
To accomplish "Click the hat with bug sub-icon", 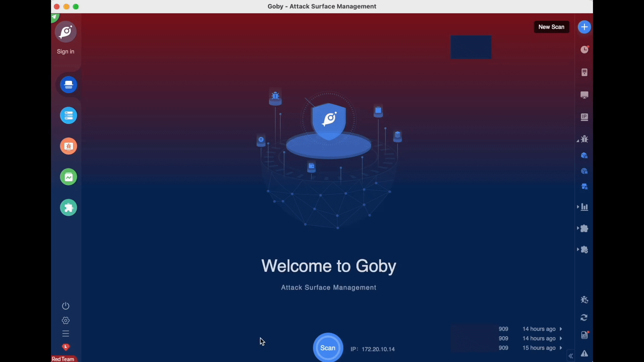I will [584, 187].
